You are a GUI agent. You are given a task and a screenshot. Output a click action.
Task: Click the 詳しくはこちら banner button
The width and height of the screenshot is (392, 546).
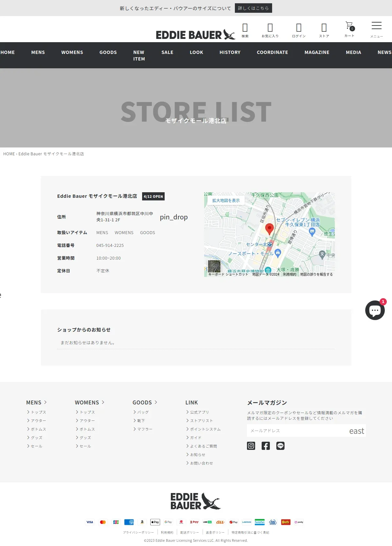[x=253, y=8]
